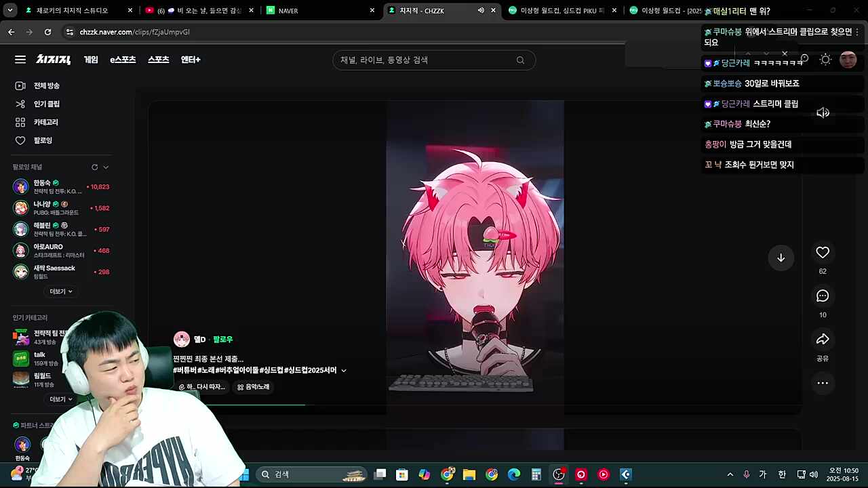Share the clip with the arrow icon

(x=823, y=339)
